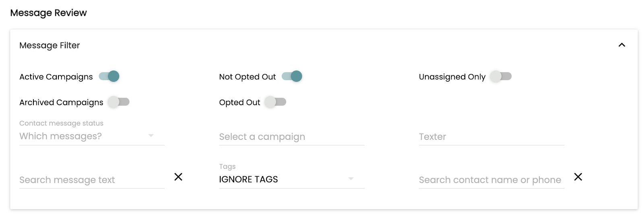Click the Contact message status dropdown arrow
This screenshot has width=644, height=216.
[151, 136]
